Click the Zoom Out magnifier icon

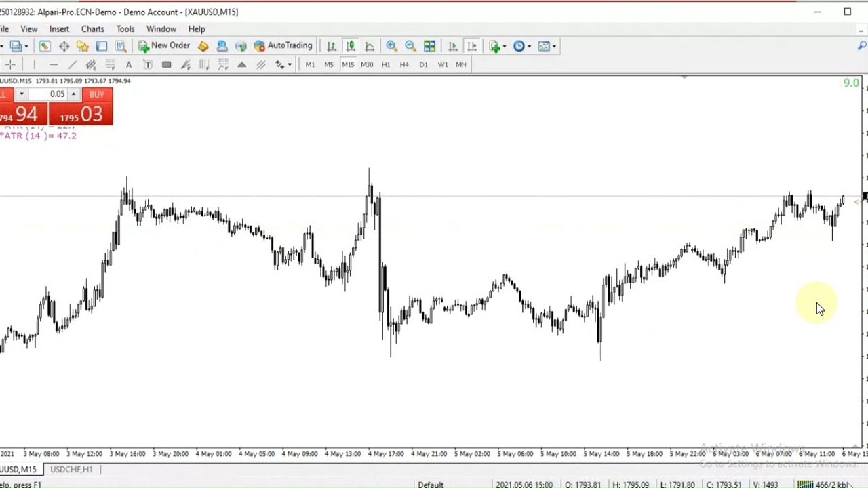tap(410, 46)
